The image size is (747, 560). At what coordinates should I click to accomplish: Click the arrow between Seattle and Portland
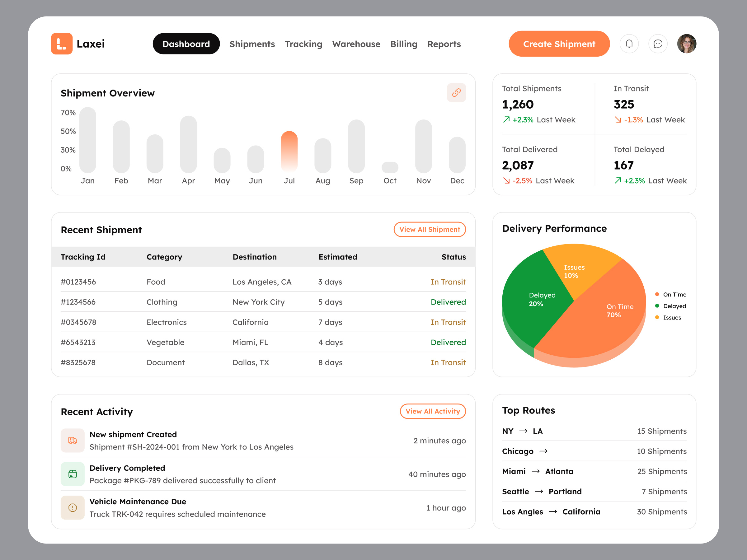pyautogui.click(x=539, y=492)
